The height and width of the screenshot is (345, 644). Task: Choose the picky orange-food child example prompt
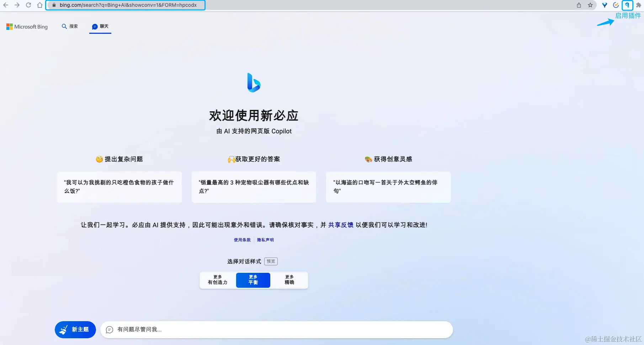pyautogui.click(x=119, y=187)
